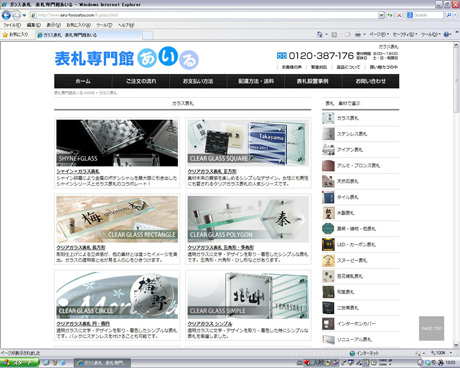Open the CLEAR GLASS POLYGON product image
460x368 pixels.
click(x=248, y=219)
